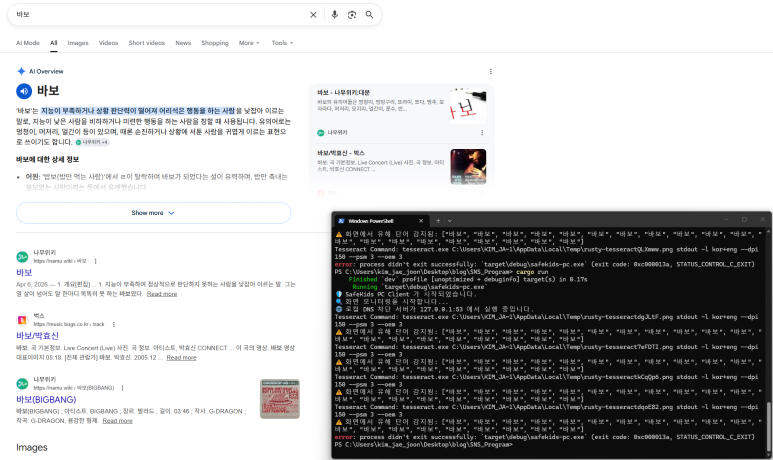Open image search via the camera lens icon
Screen dimensions: 773x460
coord(352,15)
